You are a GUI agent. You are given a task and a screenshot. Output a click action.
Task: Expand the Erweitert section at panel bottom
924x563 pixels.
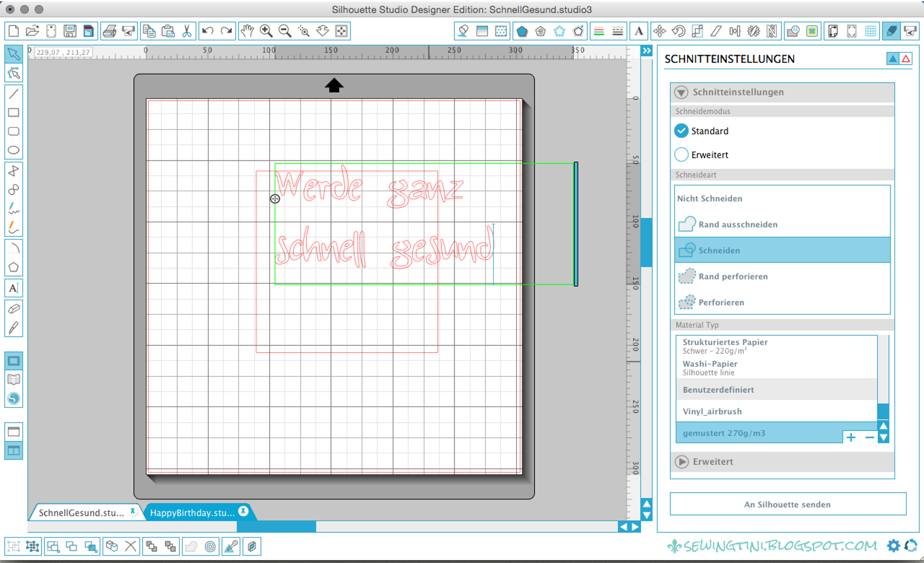[x=682, y=461]
